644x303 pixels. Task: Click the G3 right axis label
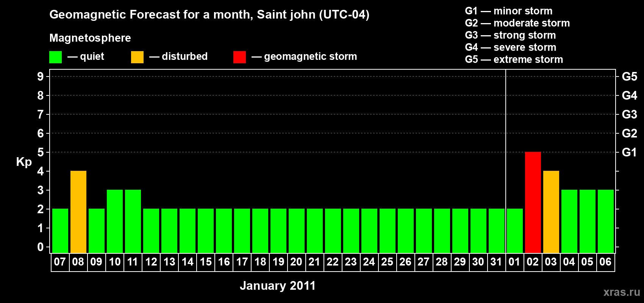click(629, 114)
